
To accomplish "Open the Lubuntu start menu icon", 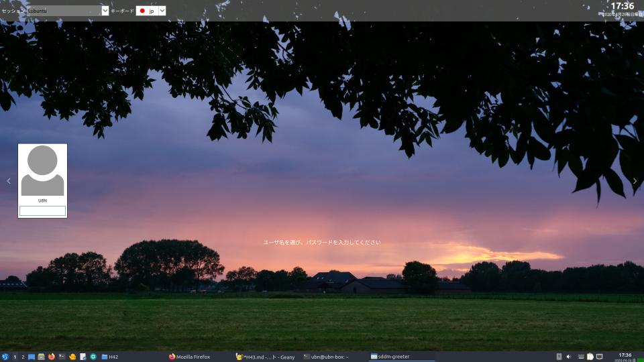I will click(5, 357).
